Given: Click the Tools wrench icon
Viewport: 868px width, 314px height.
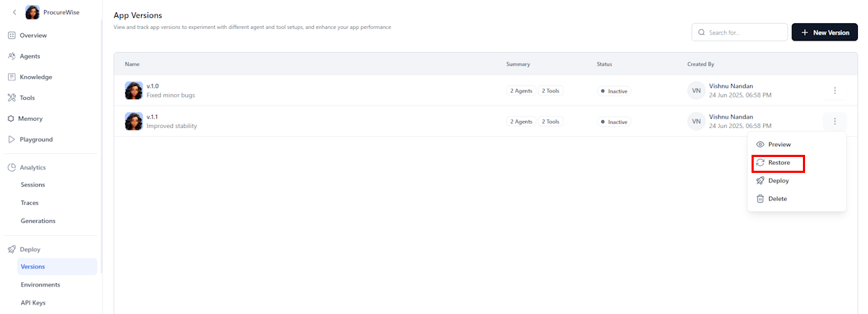Looking at the screenshot, I should tap(12, 98).
